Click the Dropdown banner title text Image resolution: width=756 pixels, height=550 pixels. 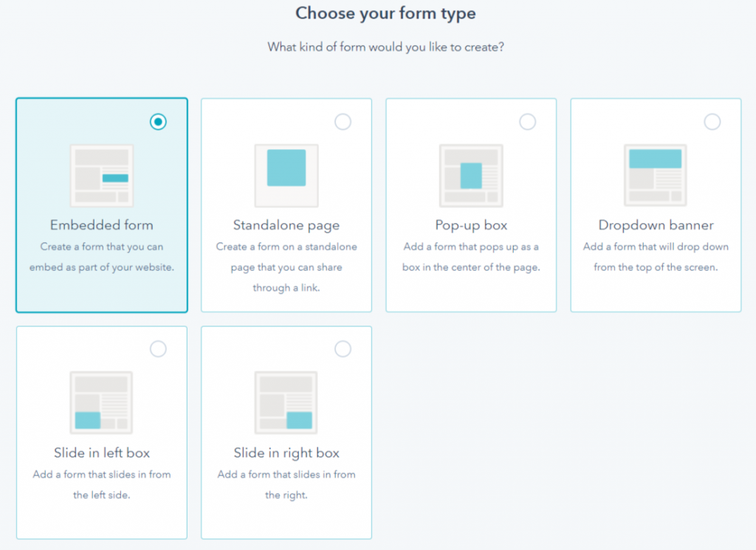click(x=655, y=225)
